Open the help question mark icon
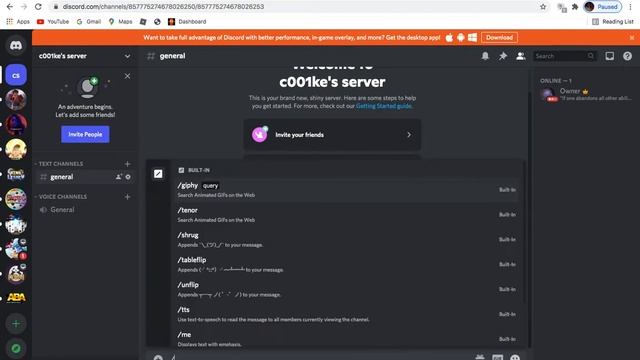 (627, 56)
